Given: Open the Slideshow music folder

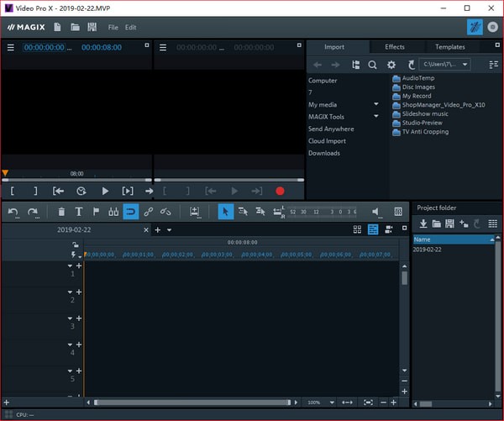Looking at the screenshot, I should pyautogui.click(x=424, y=113).
